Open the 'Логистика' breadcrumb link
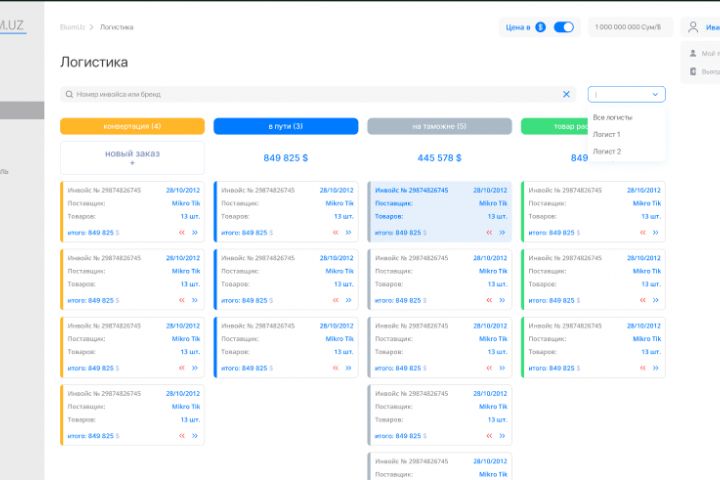The image size is (720, 480). click(x=117, y=27)
